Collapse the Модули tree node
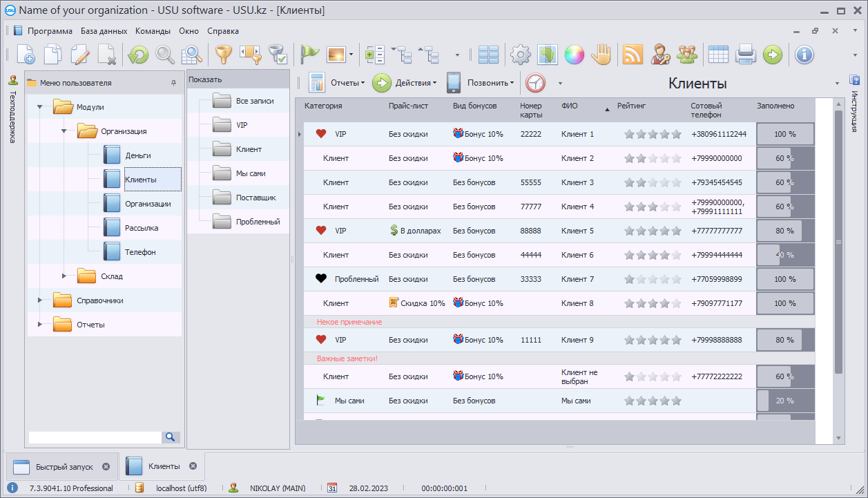 40,107
